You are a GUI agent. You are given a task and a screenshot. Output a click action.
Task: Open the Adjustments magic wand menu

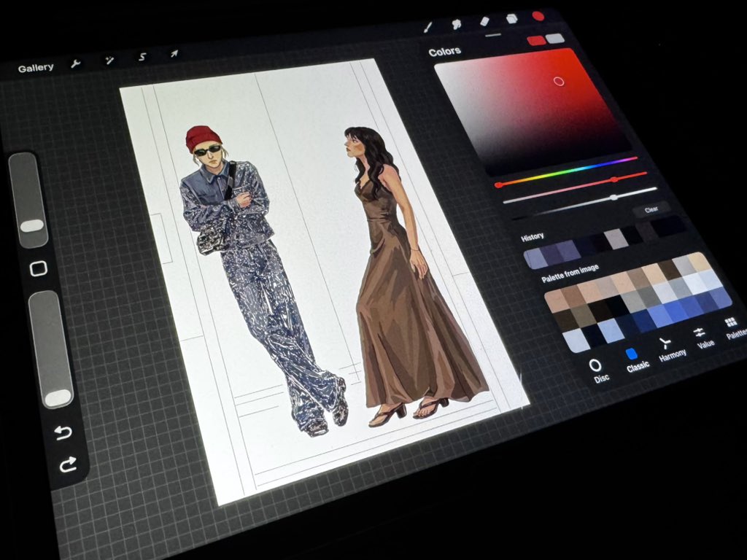tap(109, 60)
